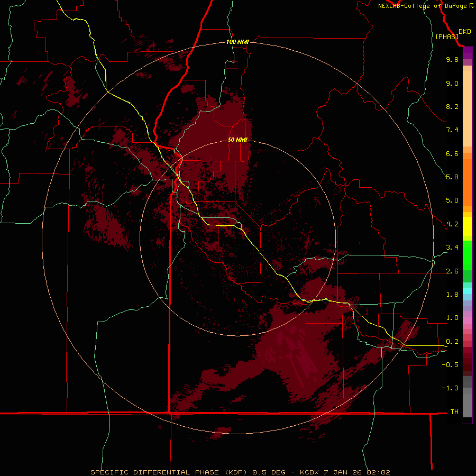476x476 pixels.
Task: Click the -1.3 scale value label
Action: click(x=450, y=388)
